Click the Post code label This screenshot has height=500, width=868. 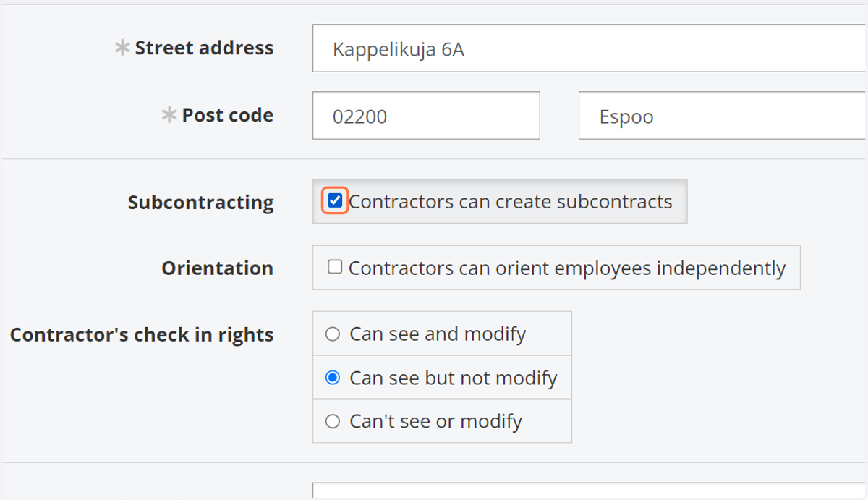[227, 115]
